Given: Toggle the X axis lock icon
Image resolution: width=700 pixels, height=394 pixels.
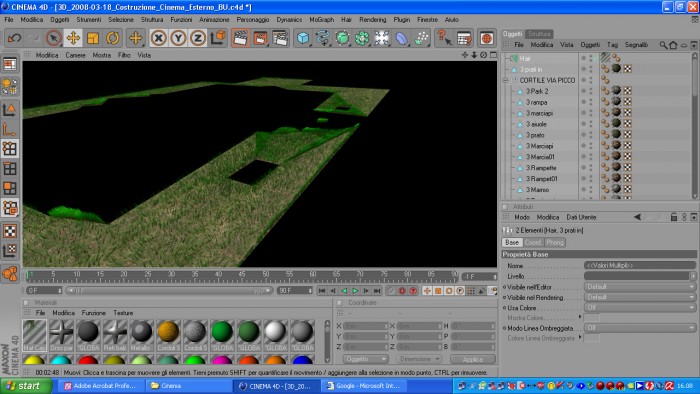Looking at the screenshot, I should pyautogui.click(x=158, y=38).
